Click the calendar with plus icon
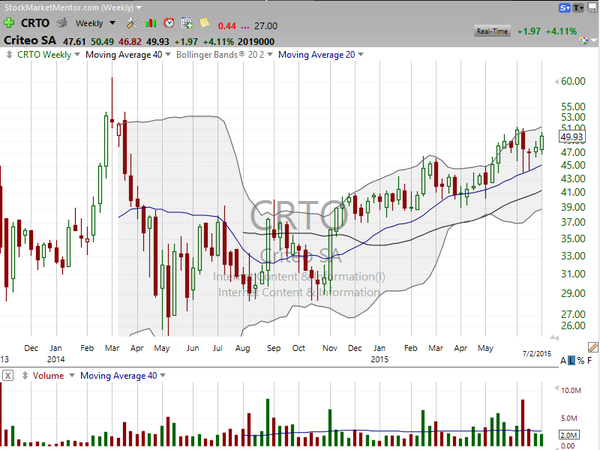 coord(187,23)
